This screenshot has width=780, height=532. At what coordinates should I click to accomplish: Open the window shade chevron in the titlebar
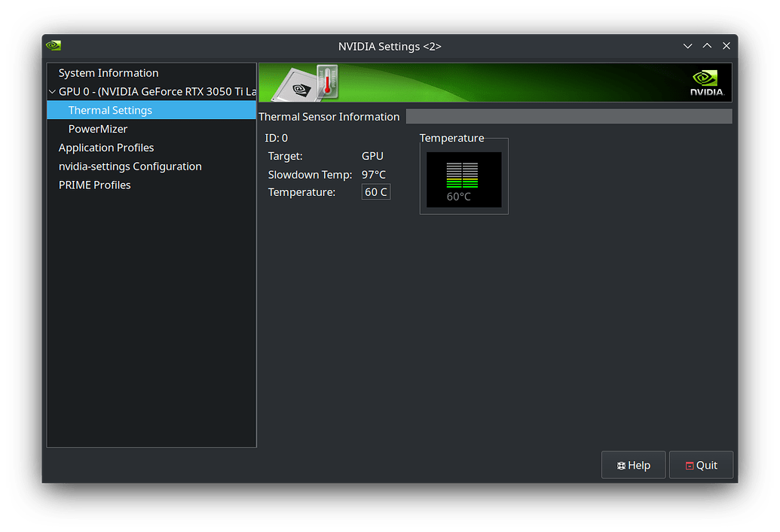coord(687,46)
